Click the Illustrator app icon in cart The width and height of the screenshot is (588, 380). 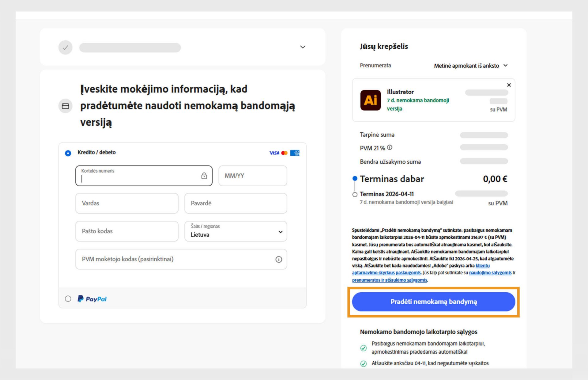(x=370, y=100)
